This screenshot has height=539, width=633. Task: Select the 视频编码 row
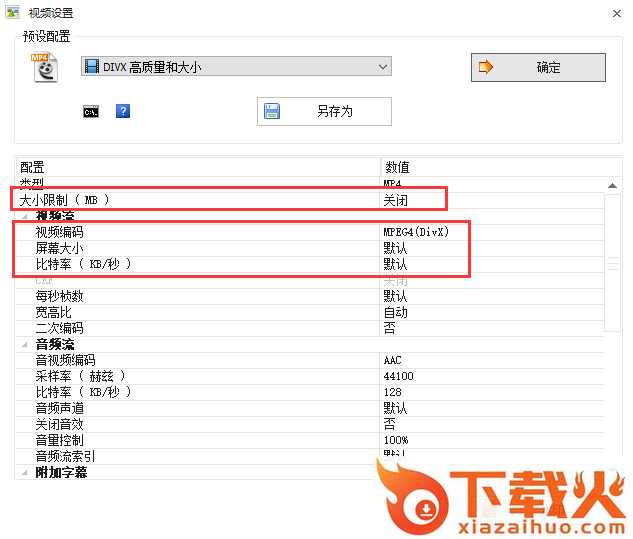(x=59, y=232)
